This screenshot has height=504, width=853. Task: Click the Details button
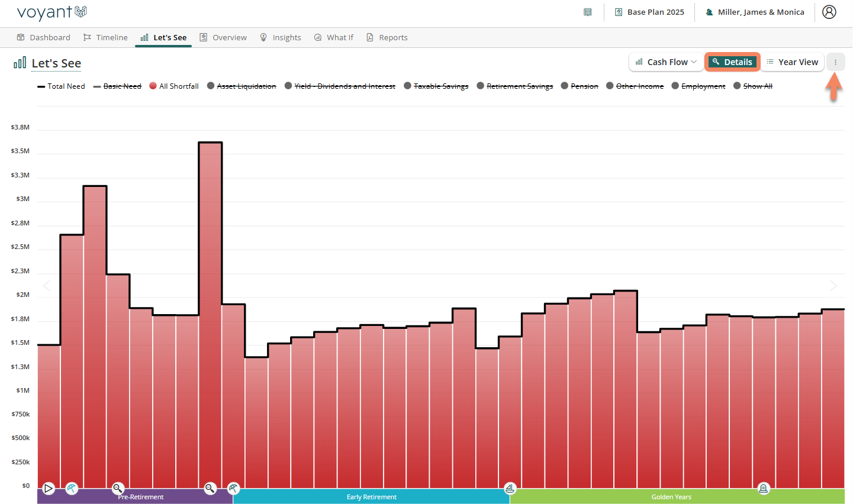click(x=732, y=62)
